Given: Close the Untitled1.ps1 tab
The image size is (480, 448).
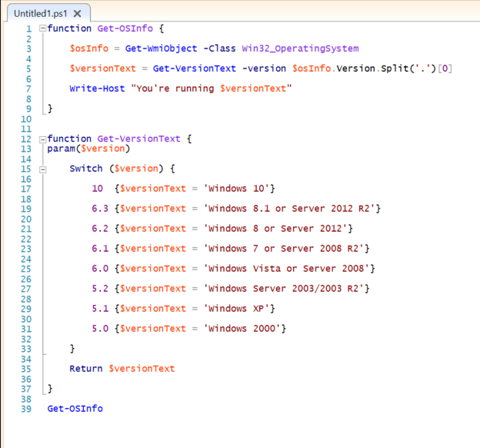Looking at the screenshot, I should tap(79, 14).
